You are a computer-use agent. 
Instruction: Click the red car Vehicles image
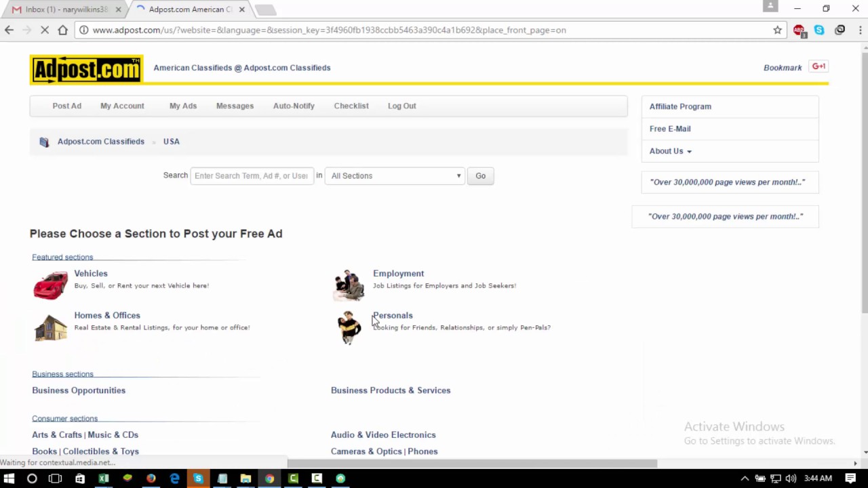pyautogui.click(x=51, y=285)
